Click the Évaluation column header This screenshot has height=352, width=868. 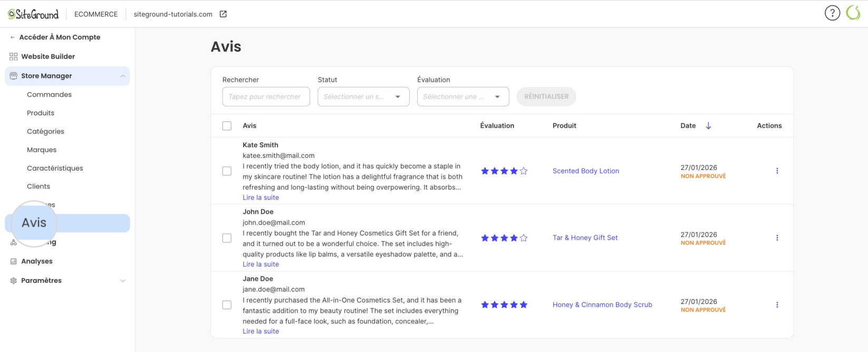pos(497,126)
